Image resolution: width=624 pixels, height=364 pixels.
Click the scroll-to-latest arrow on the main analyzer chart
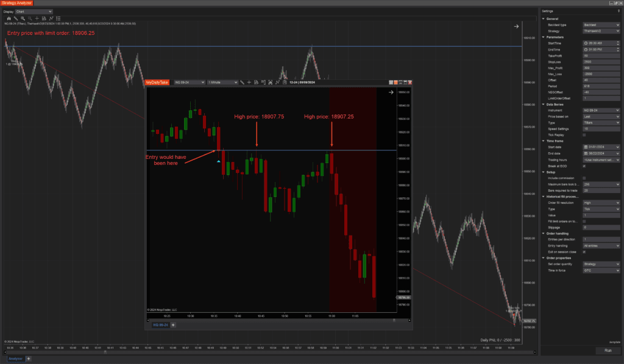pyautogui.click(x=516, y=27)
